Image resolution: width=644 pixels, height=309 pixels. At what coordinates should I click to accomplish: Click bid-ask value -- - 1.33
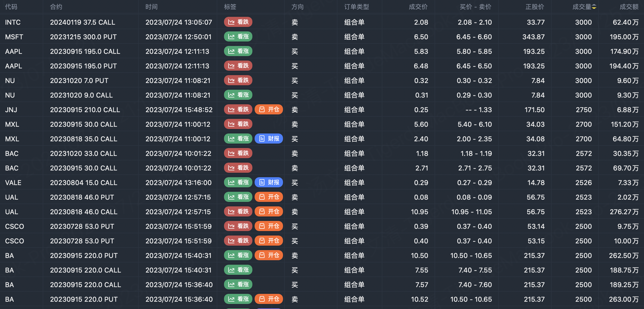click(x=479, y=110)
